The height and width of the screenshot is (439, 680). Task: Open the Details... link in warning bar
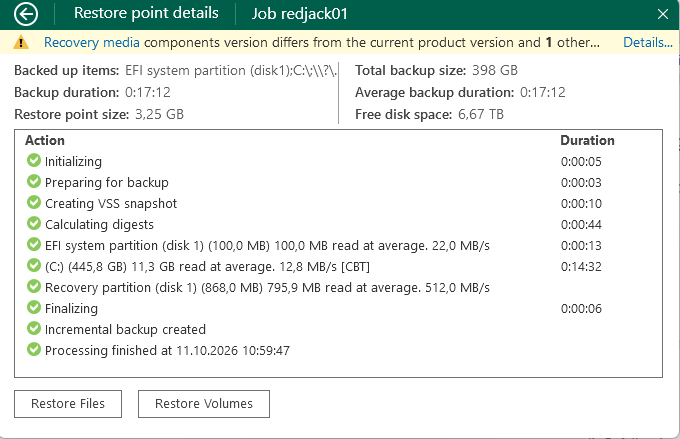click(647, 43)
